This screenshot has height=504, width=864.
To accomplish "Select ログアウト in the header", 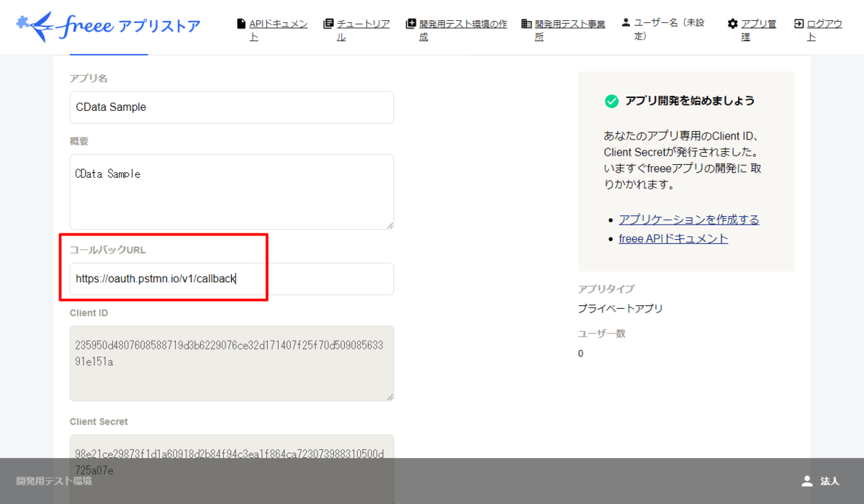I will 824,30.
